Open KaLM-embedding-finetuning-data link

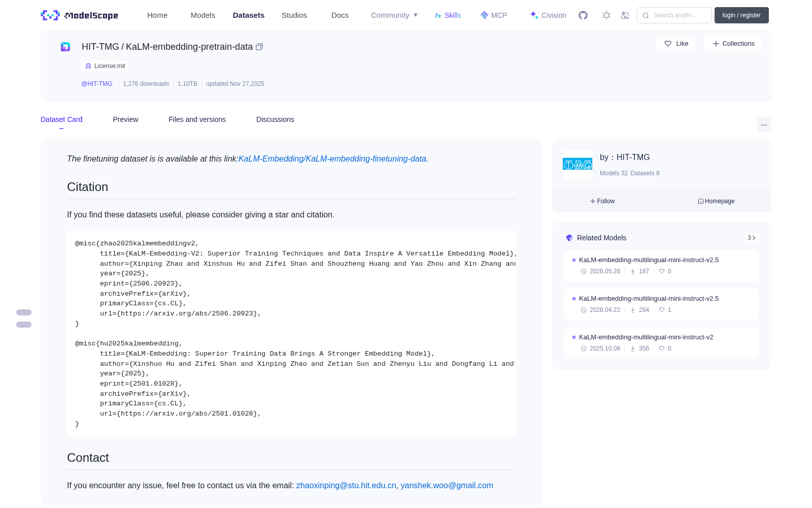(332, 159)
